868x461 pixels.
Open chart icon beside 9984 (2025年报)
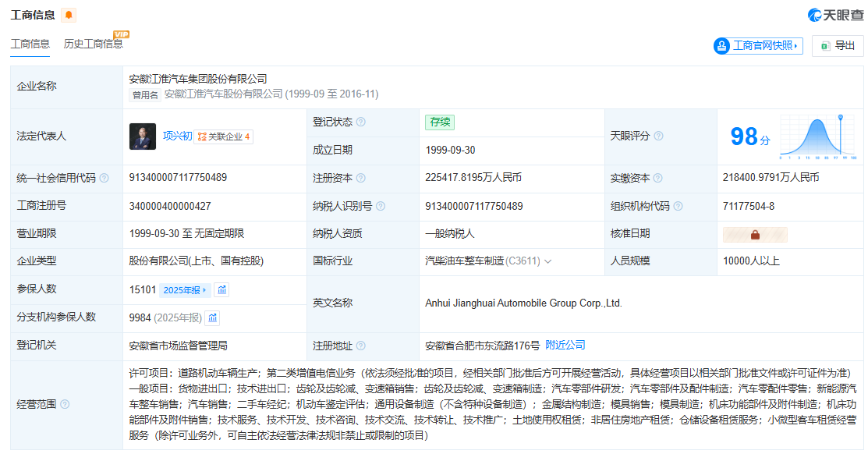[x=213, y=318]
